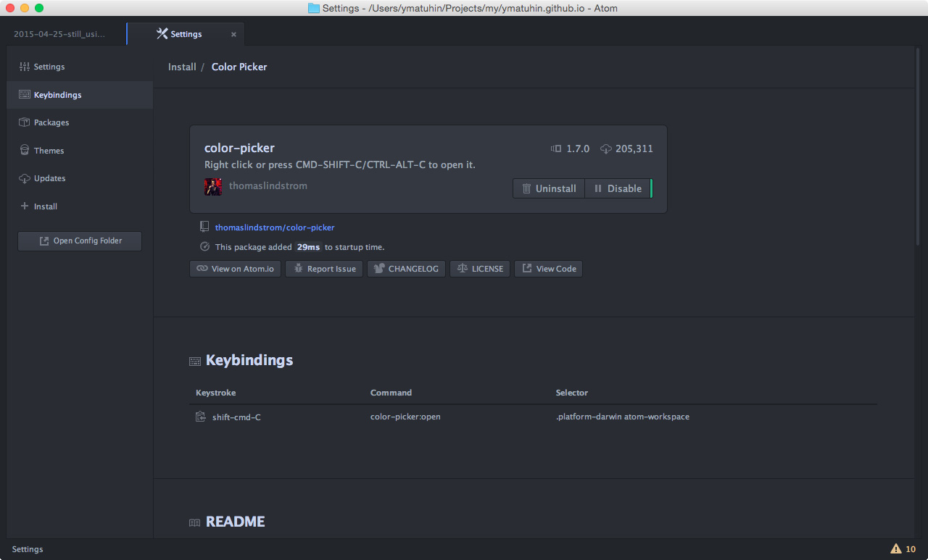
Task: Click the keyboard icon beside Keybindings heading
Action: tap(194, 362)
